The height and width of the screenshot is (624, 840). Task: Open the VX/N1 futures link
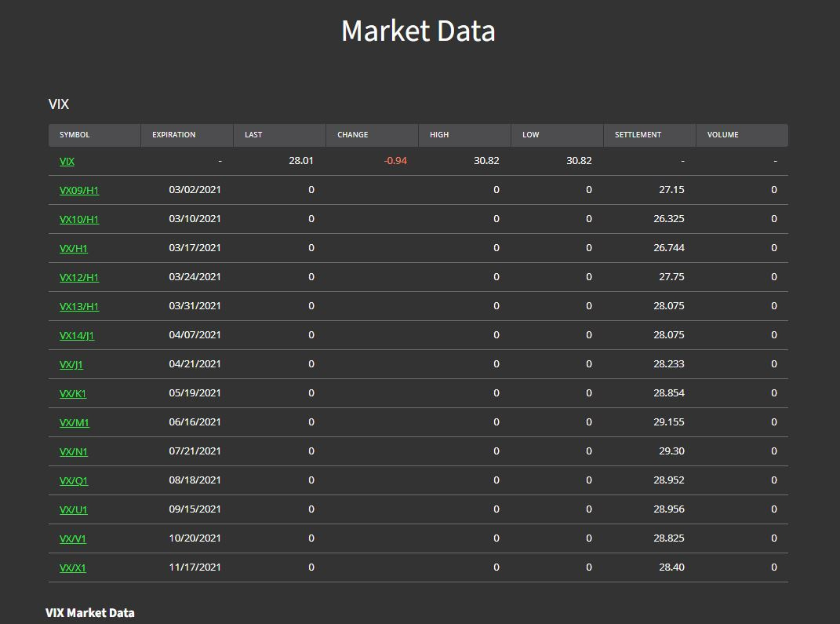74,451
